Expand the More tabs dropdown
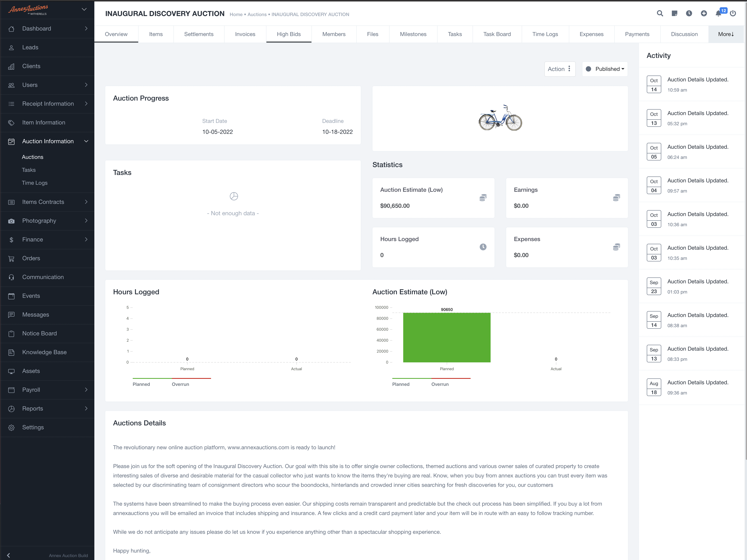Image resolution: width=747 pixels, height=560 pixels. pos(726,34)
